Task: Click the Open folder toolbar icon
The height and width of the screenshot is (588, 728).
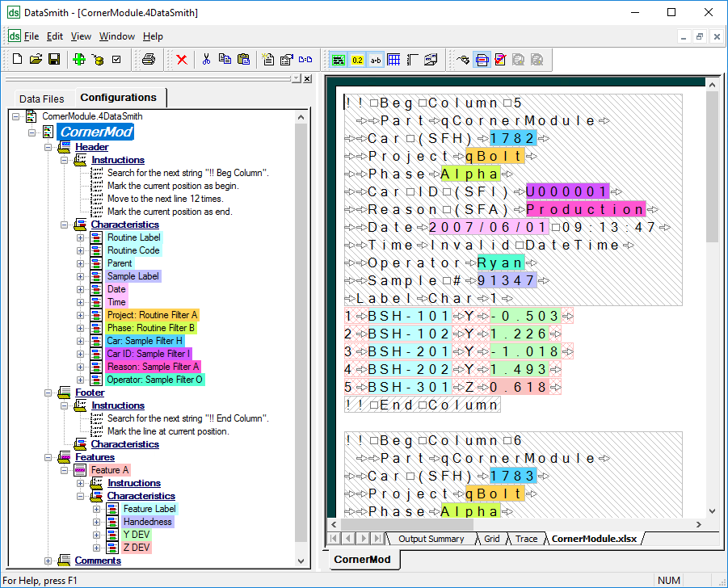Action: tap(36, 59)
